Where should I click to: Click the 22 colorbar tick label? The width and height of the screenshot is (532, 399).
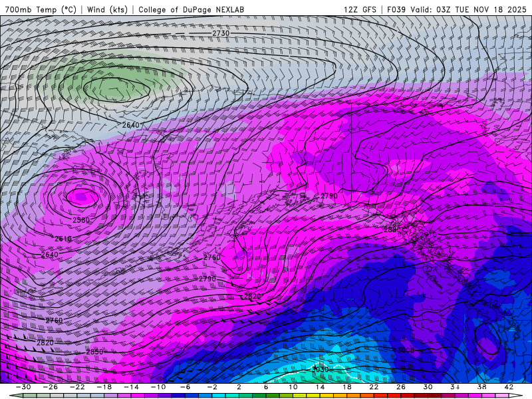pos(374,387)
